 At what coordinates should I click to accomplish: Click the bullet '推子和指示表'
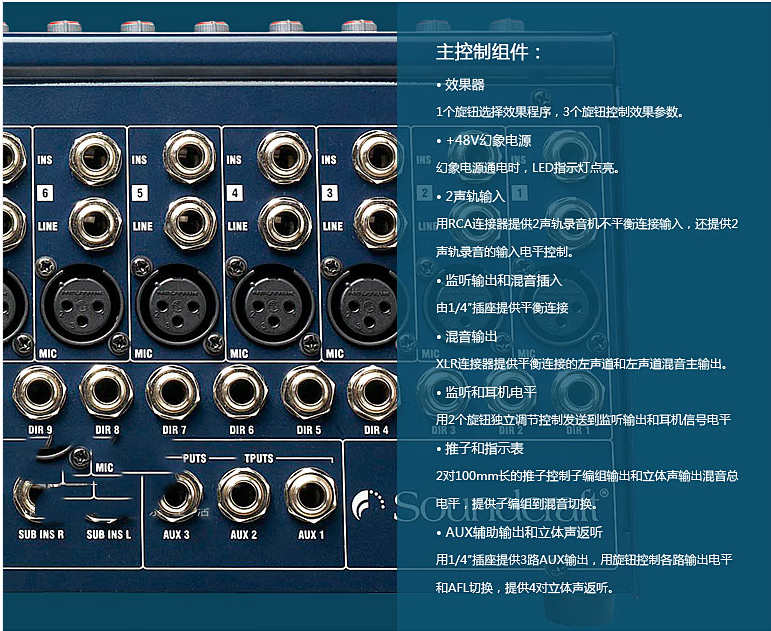(x=480, y=448)
